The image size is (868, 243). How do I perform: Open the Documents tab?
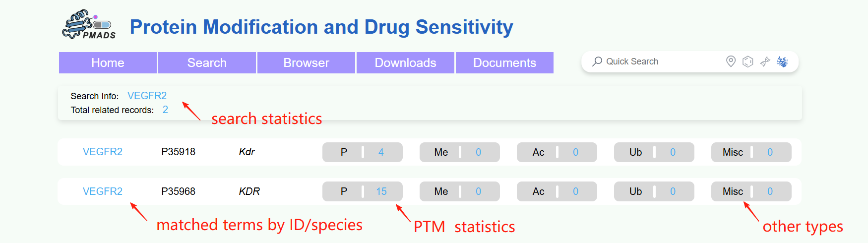(504, 63)
